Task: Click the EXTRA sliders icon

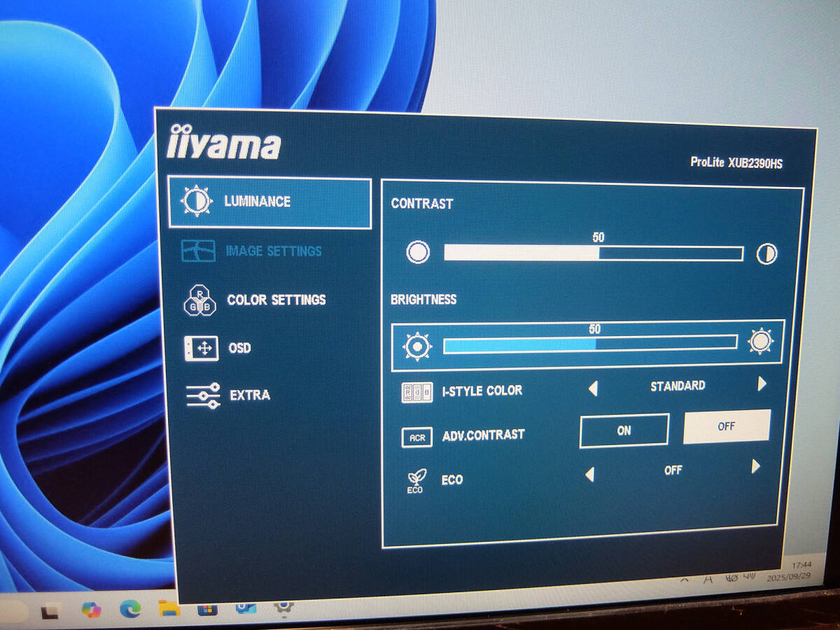Action: pyautogui.click(x=203, y=395)
